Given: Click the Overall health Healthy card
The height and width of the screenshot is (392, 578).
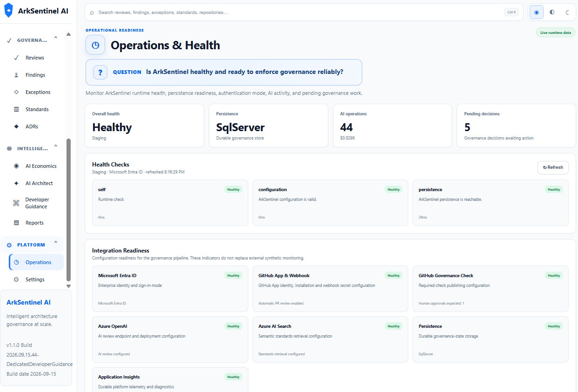Looking at the screenshot, I should [144, 126].
